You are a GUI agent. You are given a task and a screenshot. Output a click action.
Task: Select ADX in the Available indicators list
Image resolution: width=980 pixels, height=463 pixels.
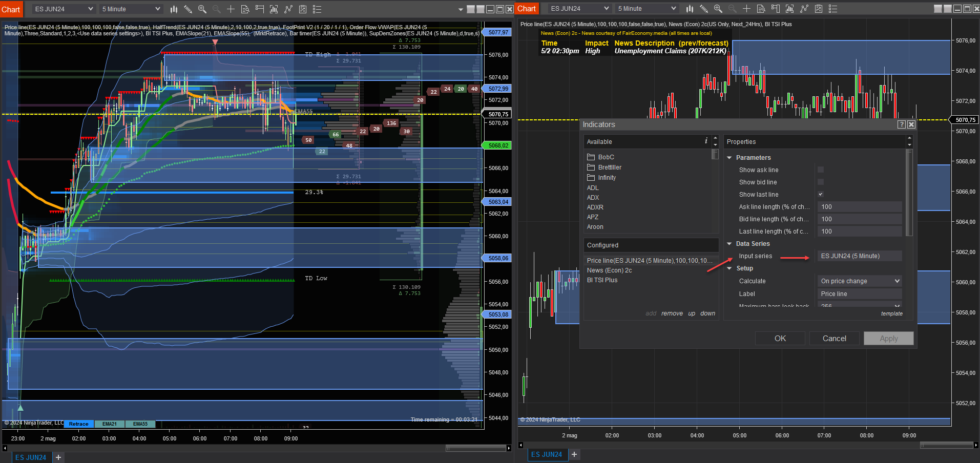point(593,198)
